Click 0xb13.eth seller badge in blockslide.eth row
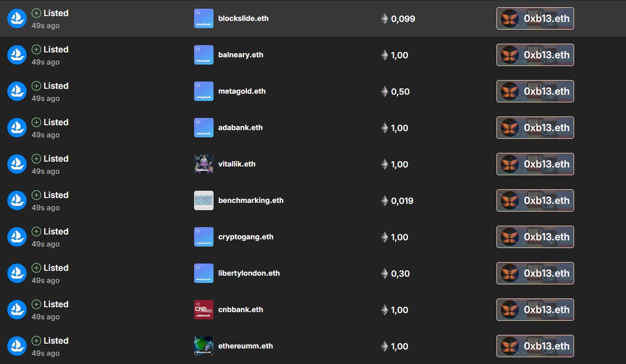This screenshot has width=626, height=364. click(x=535, y=18)
